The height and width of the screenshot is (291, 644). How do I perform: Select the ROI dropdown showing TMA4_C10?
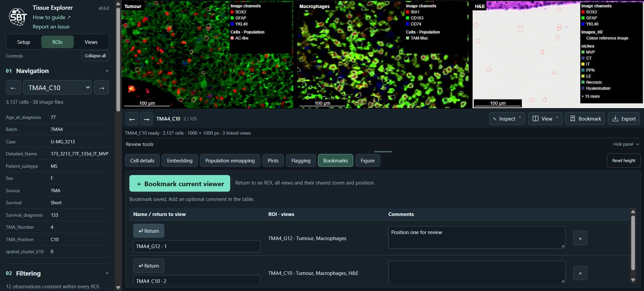(x=57, y=87)
